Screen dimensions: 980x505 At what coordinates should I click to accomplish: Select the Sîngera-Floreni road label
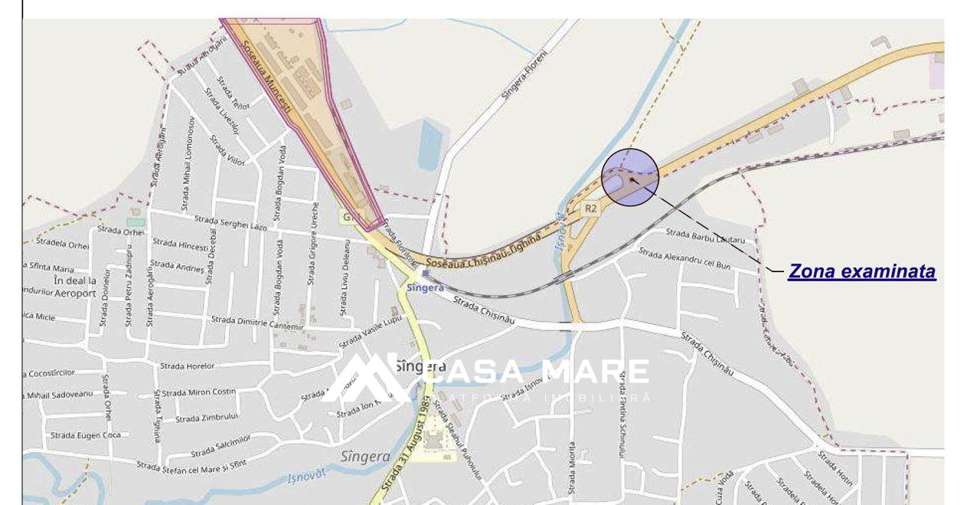click(x=524, y=77)
